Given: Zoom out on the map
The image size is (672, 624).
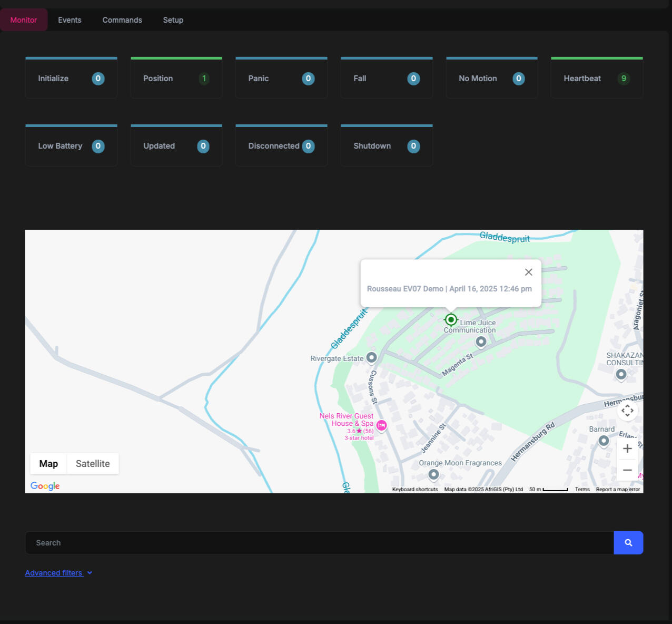Looking at the screenshot, I should (x=627, y=470).
